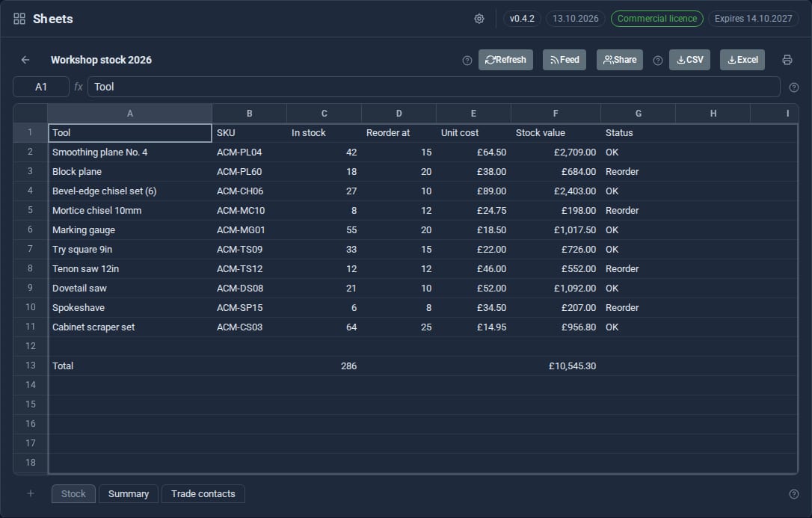The image size is (812, 518).
Task: Click the 13.10.2026 date badge
Action: pyautogui.click(x=575, y=19)
